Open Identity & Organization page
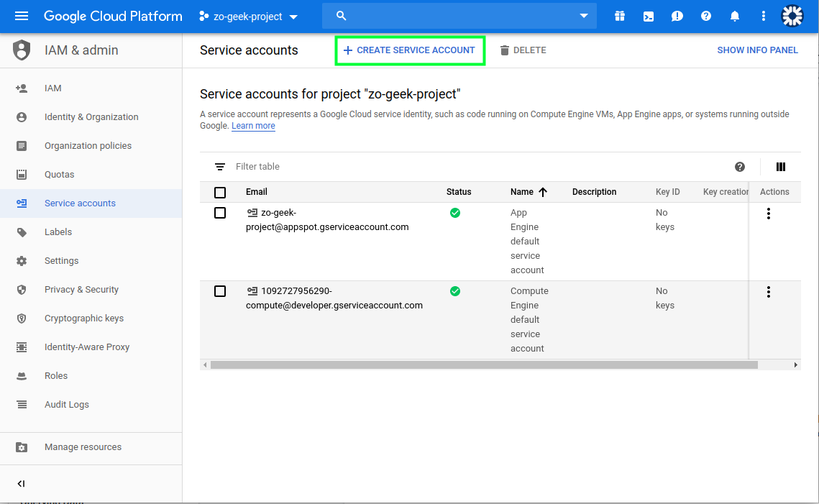 click(x=91, y=117)
